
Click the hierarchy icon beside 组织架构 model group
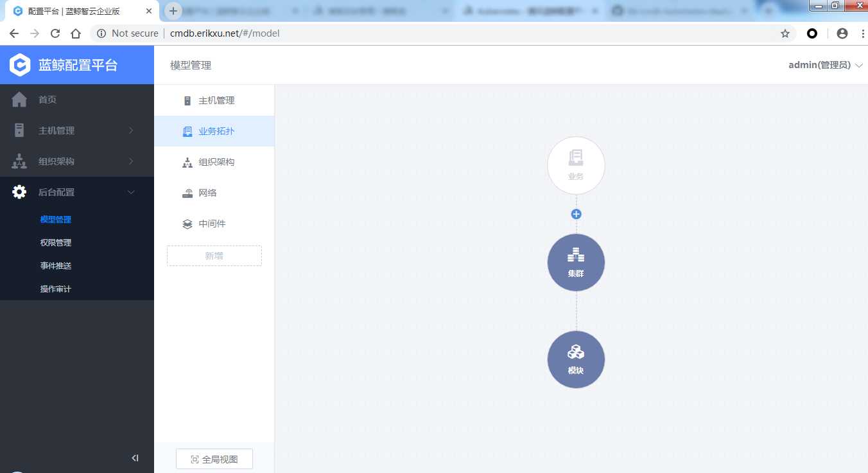point(187,163)
